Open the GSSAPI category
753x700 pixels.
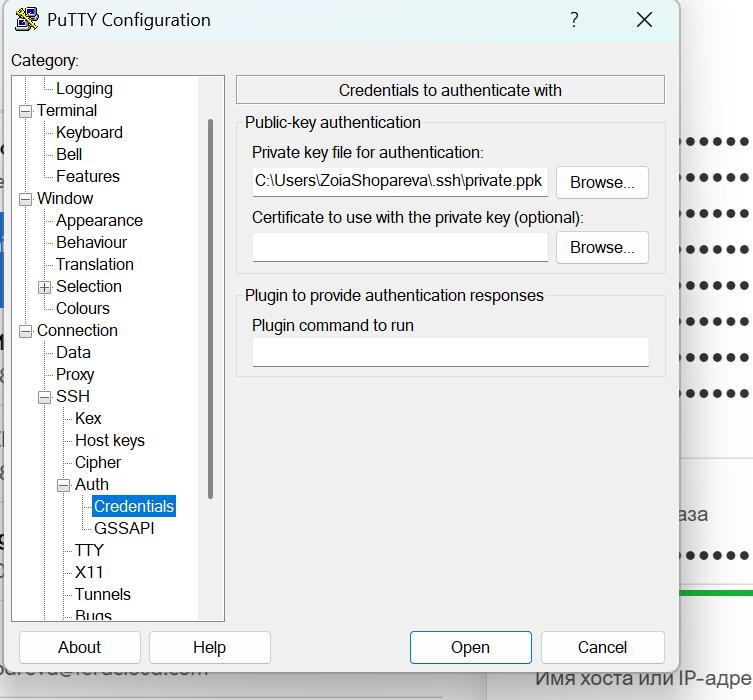(x=124, y=529)
